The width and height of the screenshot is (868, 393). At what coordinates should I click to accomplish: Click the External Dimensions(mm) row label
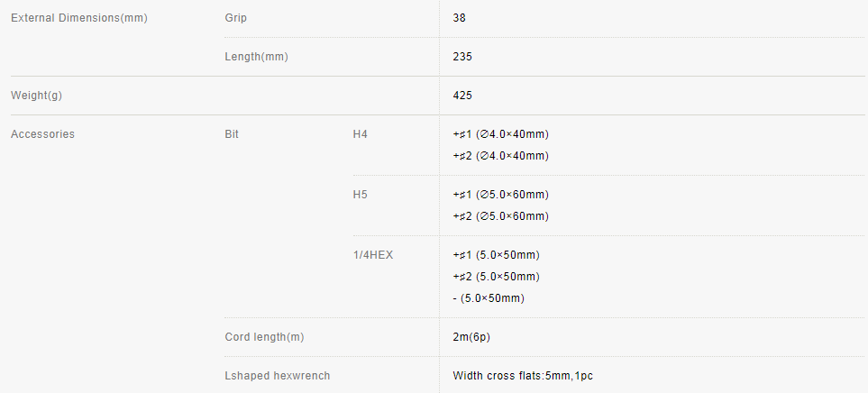click(x=79, y=18)
